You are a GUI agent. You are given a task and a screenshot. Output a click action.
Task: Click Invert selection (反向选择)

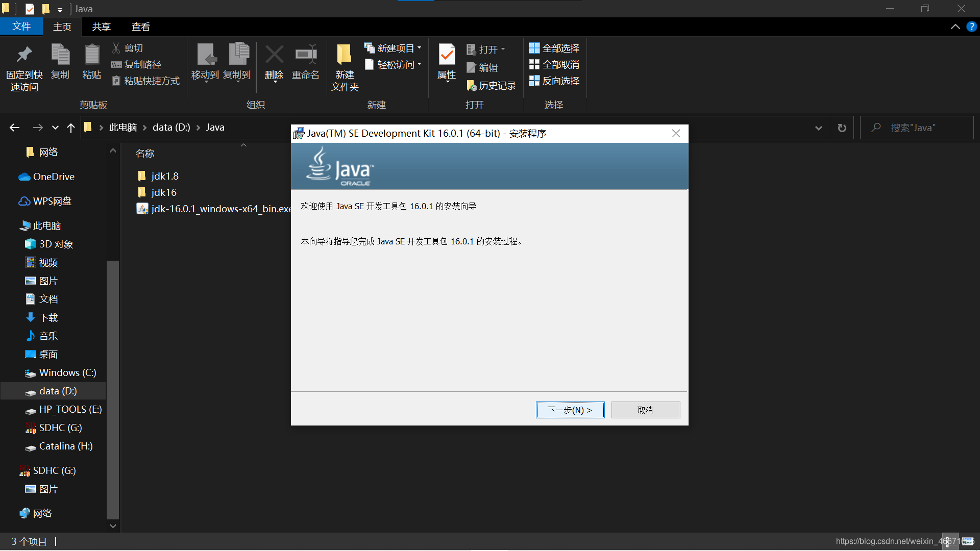(554, 81)
